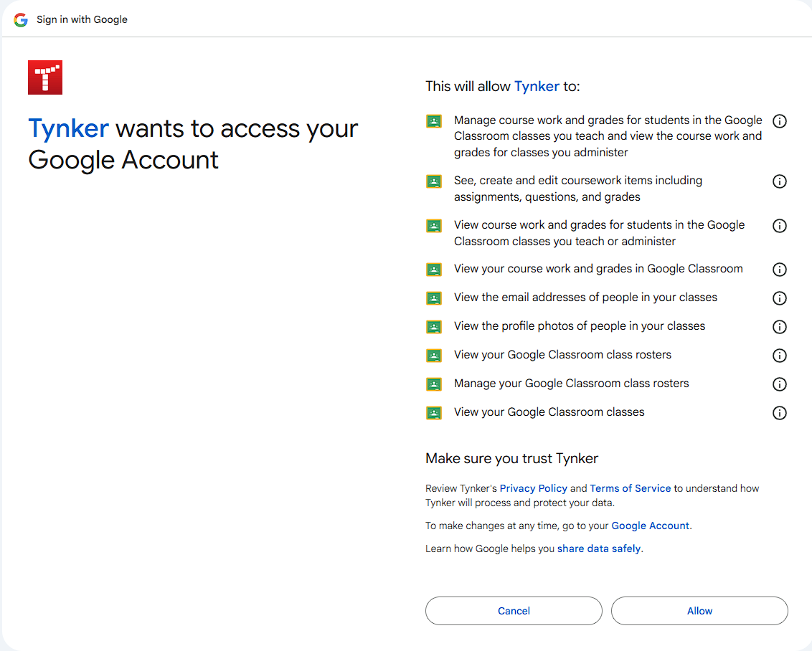
Task: Click the red Tynker app logo
Action: click(x=45, y=77)
